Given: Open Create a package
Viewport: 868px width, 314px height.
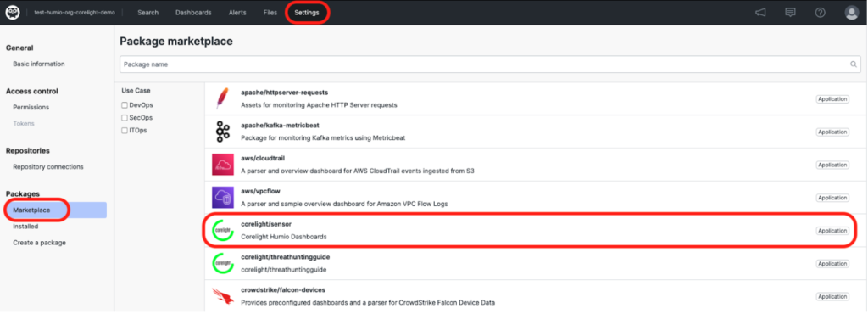Looking at the screenshot, I should click(x=39, y=242).
